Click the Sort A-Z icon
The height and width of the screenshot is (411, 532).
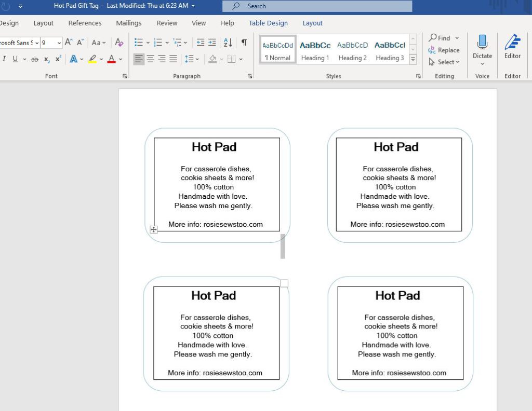[228, 43]
